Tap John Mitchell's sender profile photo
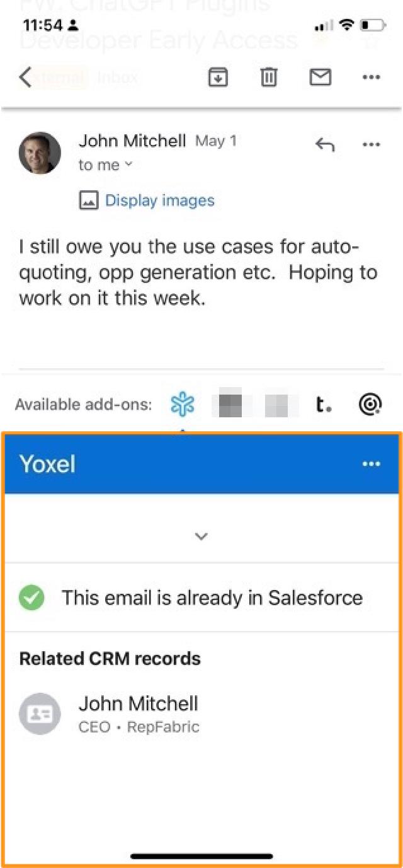 40,153
